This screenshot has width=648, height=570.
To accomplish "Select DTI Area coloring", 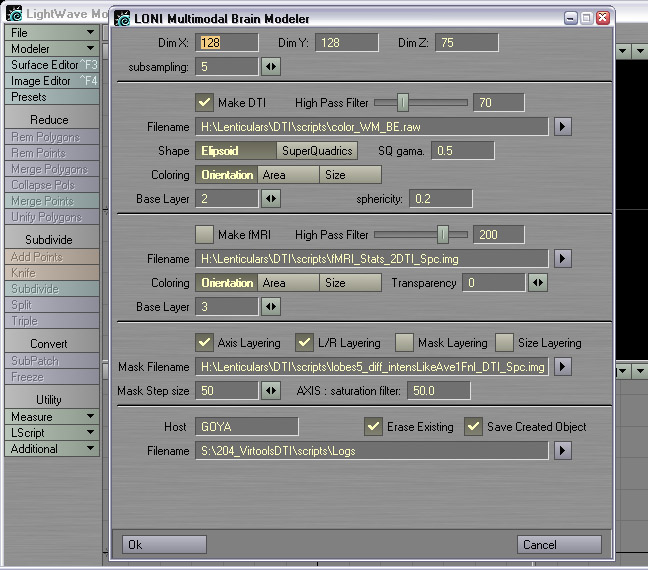I will click(x=288, y=175).
